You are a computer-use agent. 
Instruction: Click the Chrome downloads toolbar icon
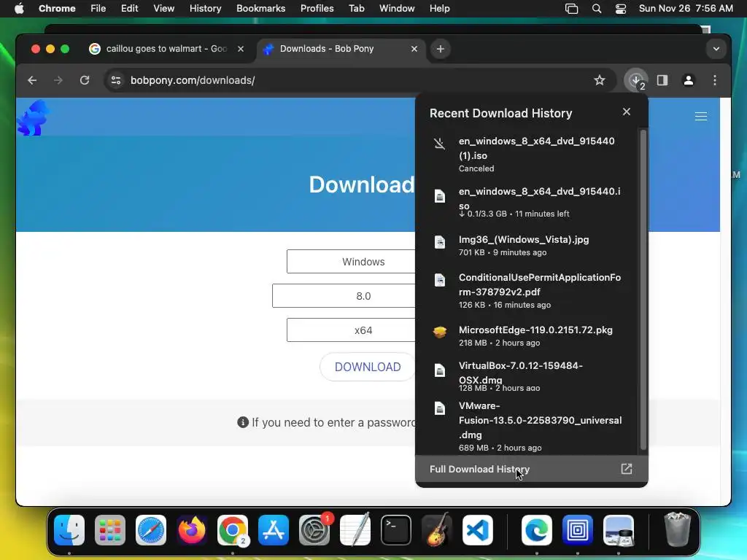click(636, 80)
